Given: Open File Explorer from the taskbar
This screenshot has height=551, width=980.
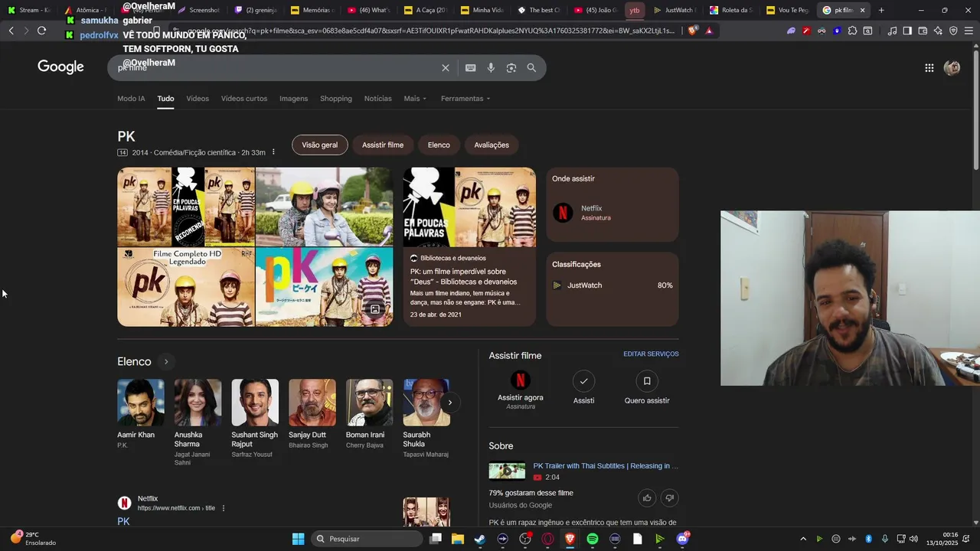Looking at the screenshot, I should pos(458,539).
